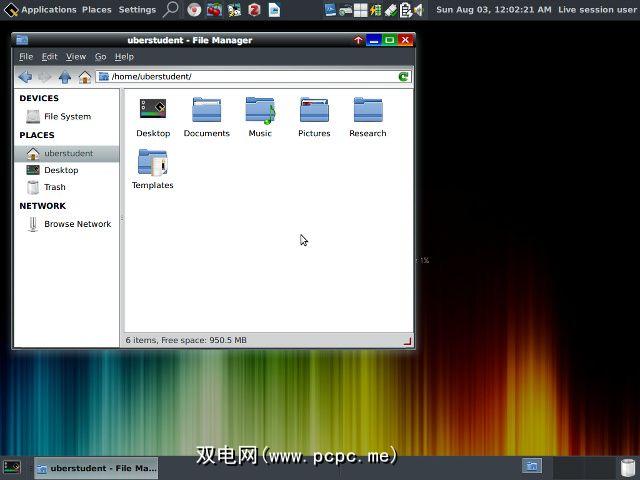
Task: Select File System under Devices
Action: [67, 116]
